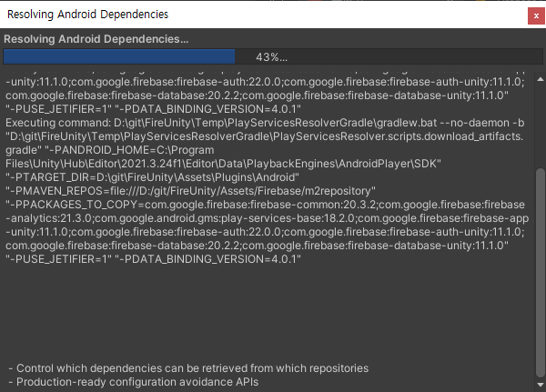Screen dimensions: 546x392
Task: Click 'Production-ready configuration avoidance APIs' line
Action: coord(134,382)
